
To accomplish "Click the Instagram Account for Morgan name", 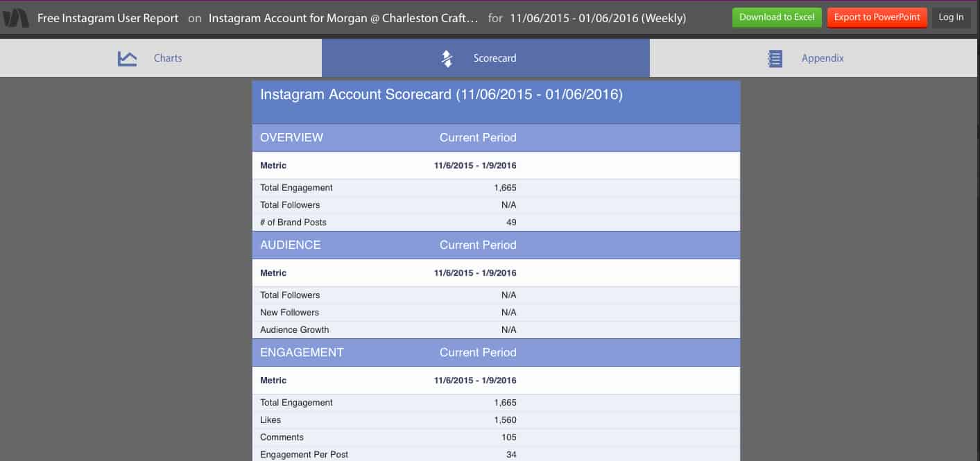I will pyautogui.click(x=343, y=18).
